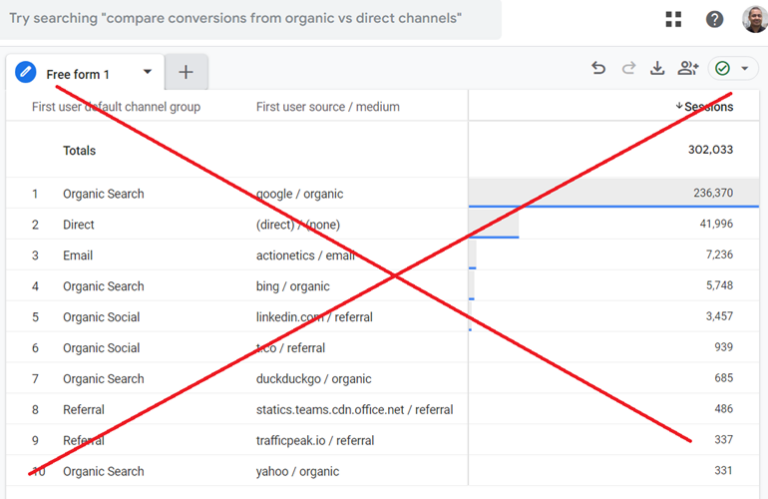Download the exploration via export icon
Screen dimensions: 768x499
[657, 68]
